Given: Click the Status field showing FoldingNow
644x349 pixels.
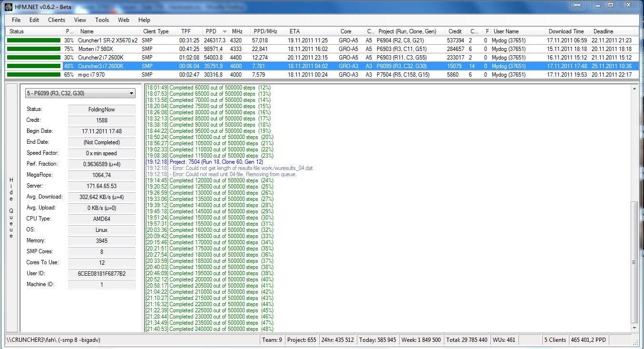Looking at the screenshot, I should (102, 110).
